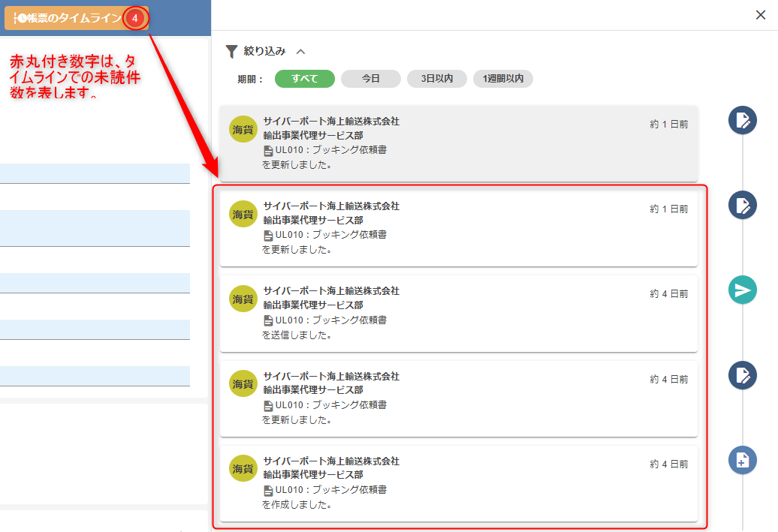
Task: Click the UL010 document icon in the 送信しました entry
Action: pos(268,320)
